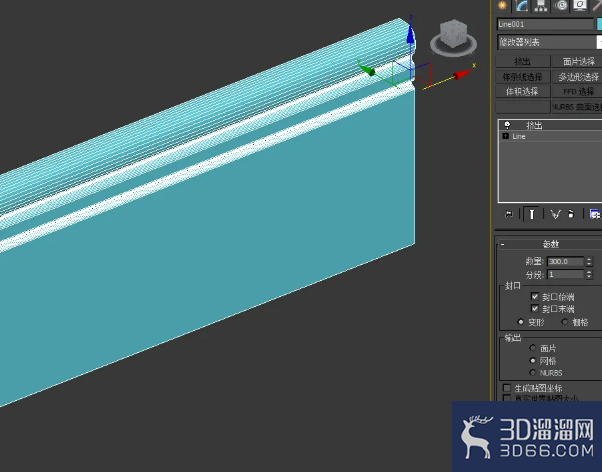Open the Display command panel tab
Viewport: 602px width, 472px height.
(580, 5)
